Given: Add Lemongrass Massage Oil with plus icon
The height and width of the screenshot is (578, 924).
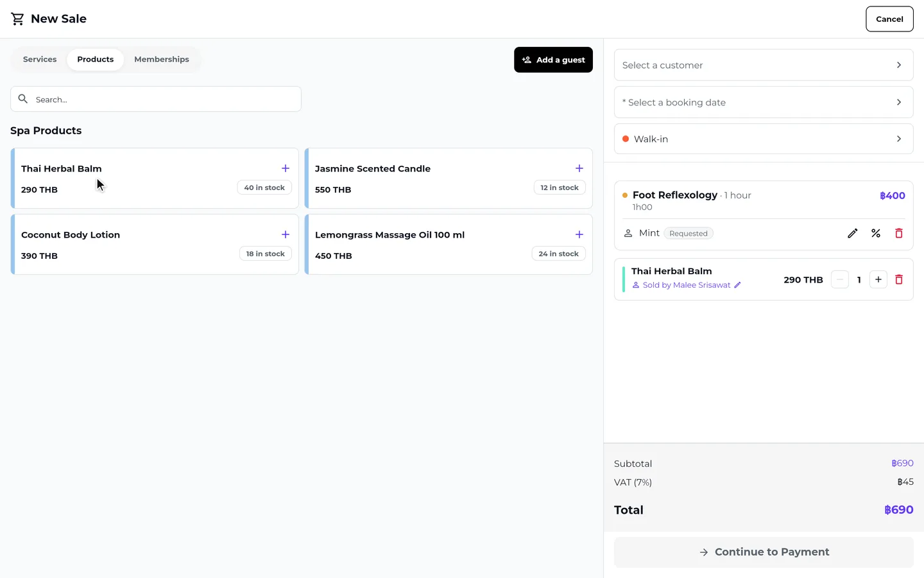Looking at the screenshot, I should point(579,234).
